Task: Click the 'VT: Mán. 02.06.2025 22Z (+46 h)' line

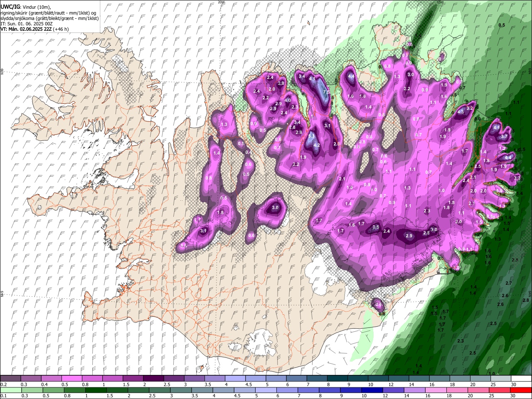Action: click(x=35, y=29)
